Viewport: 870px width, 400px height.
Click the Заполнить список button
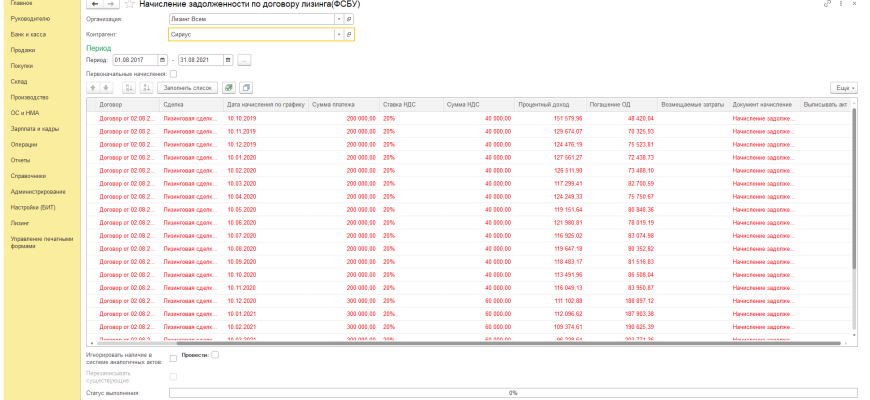[x=187, y=88]
